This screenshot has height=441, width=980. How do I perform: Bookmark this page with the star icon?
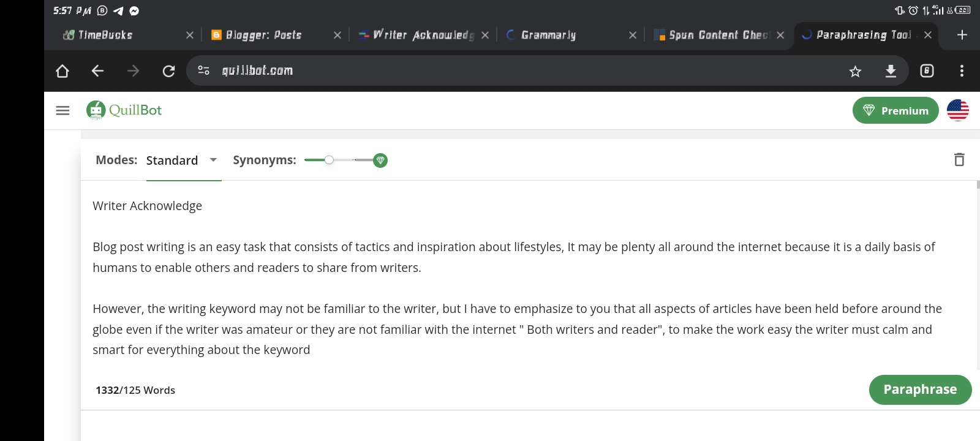pyautogui.click(x=855, y=71)
